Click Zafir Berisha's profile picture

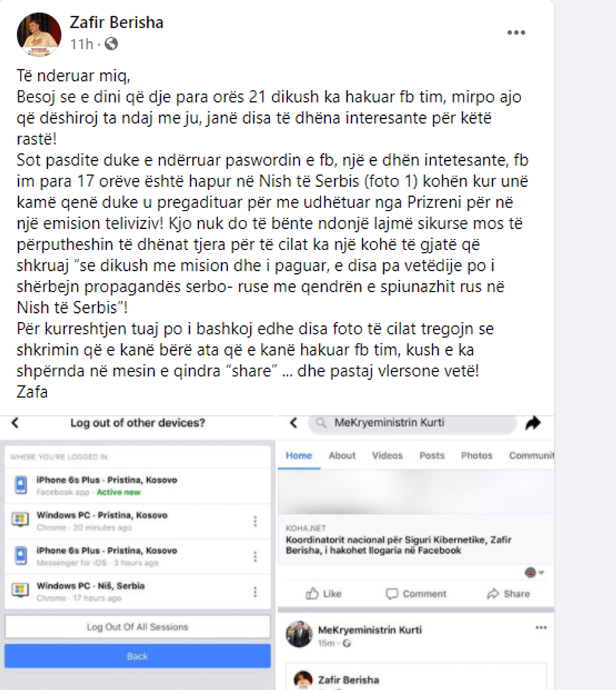click(39, 35)
